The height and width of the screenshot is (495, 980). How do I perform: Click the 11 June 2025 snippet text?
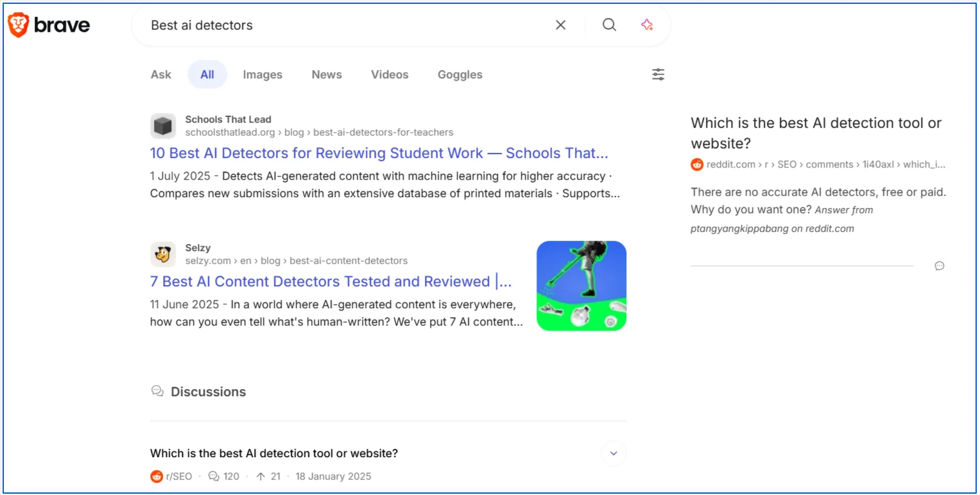(337, 313)
